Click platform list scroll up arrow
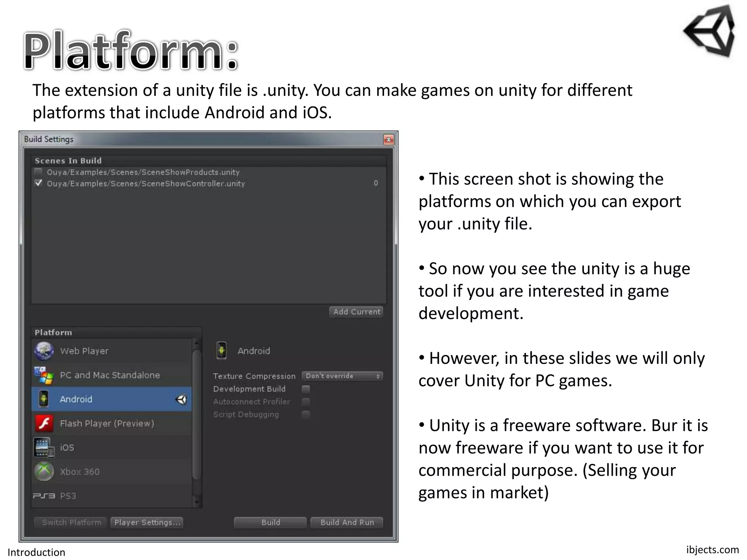Screen dimensions: 747x560 pos(197,343)
